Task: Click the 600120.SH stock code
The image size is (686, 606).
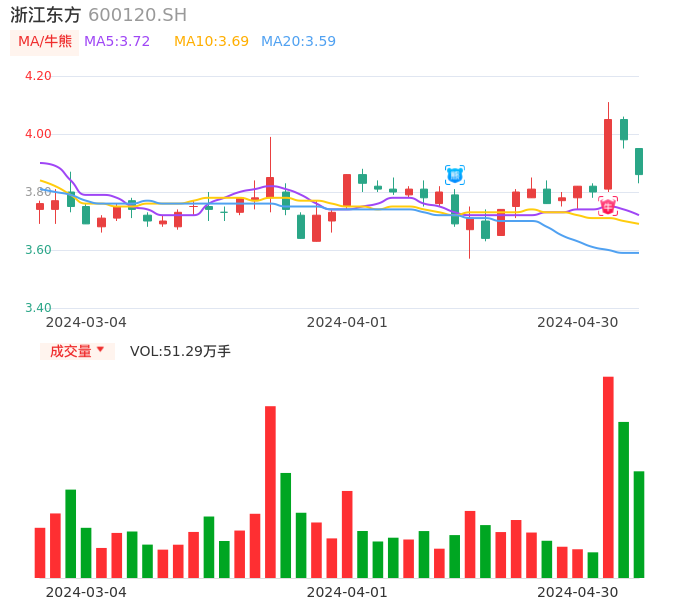Action: pyautogui.click(x=137, y=15)
